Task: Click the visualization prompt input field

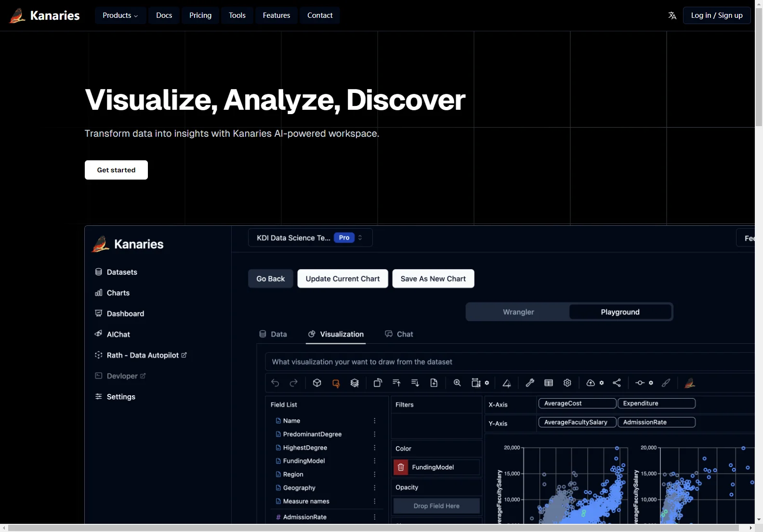Action: (x=511, y=362)
